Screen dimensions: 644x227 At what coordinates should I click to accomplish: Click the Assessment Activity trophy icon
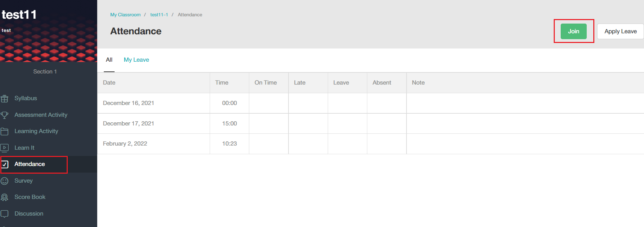point(5,115)
